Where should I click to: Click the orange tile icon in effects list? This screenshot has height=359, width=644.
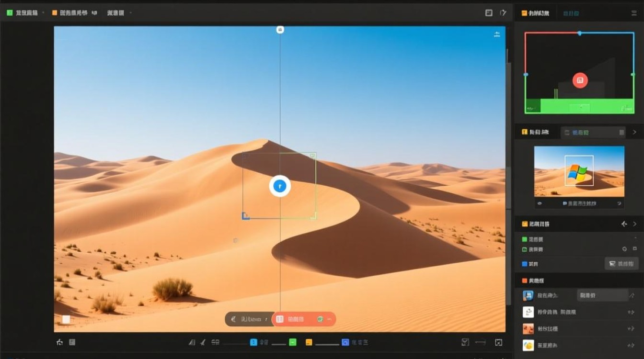coord(528,329)
